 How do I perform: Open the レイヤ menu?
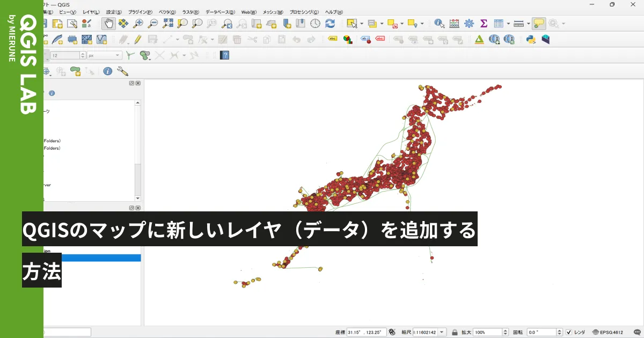click(x=92, y=12)
